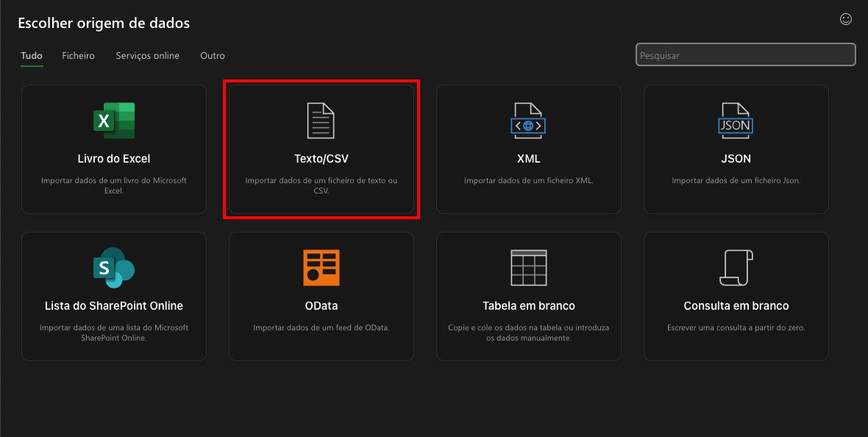Screen dimensions: 868x437
Task: Click the "Livro do Excel" title text
Action: pos(114,159)
